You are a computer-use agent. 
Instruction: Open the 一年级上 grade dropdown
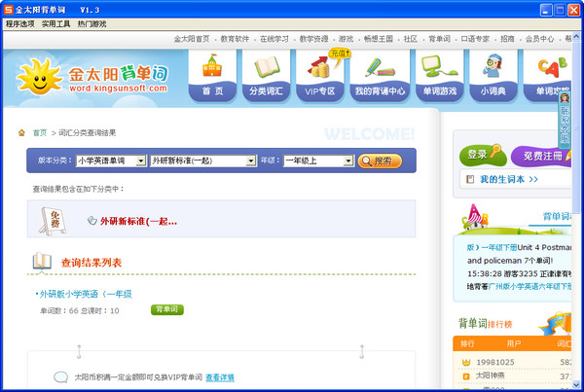tap(318, 160)
